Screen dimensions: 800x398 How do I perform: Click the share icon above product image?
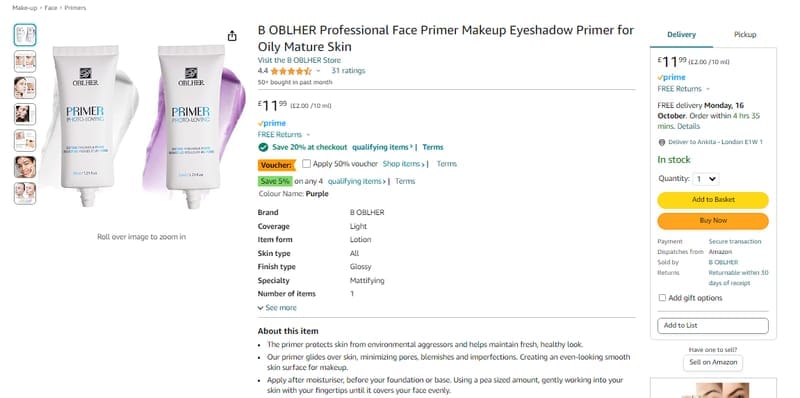pos(232,36)
